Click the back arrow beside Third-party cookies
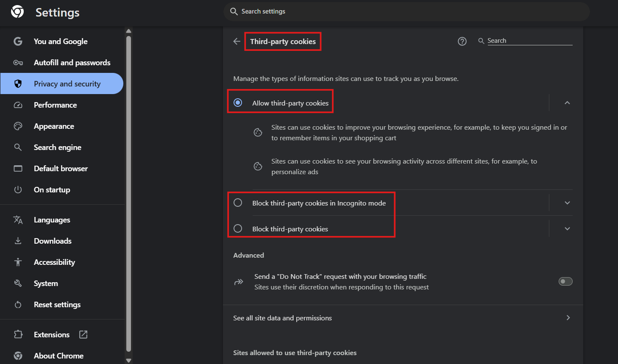 tap(237, 41)
